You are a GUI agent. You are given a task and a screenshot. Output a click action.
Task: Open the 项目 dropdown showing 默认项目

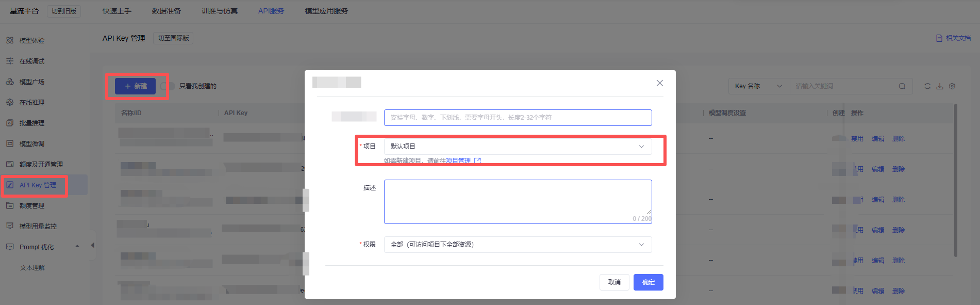pyautogui.click(x=518, y=147)
